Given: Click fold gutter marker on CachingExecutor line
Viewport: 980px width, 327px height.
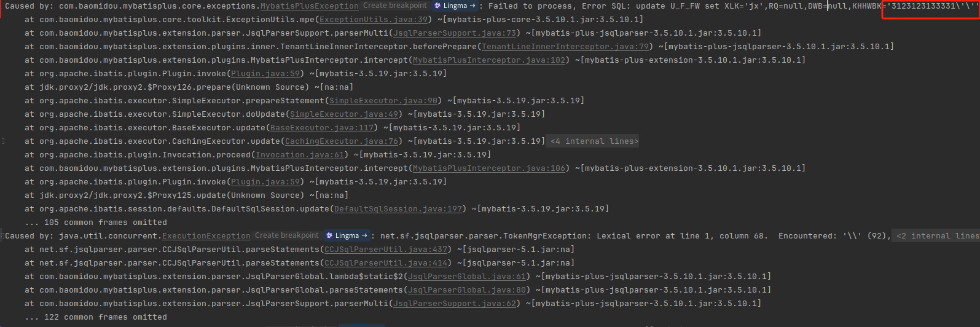Looking at the screenshot, I should coord(2,141).
